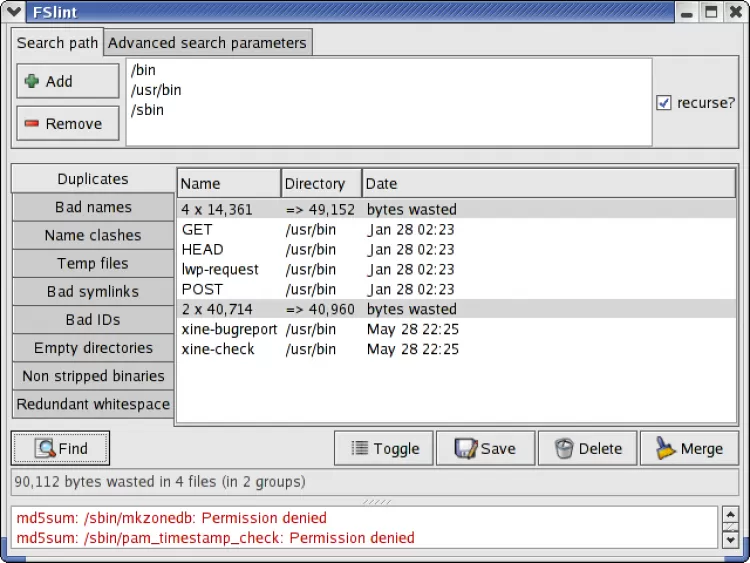Click the Delete trash can icon
This screenshot has width=750, height=563.
click(x=564, y=449)
